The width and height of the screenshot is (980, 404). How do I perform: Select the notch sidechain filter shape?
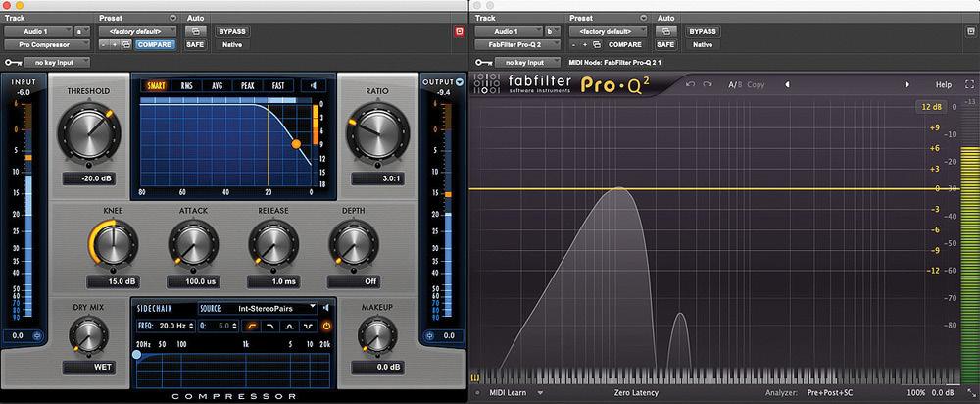click(x=308, y=326)
